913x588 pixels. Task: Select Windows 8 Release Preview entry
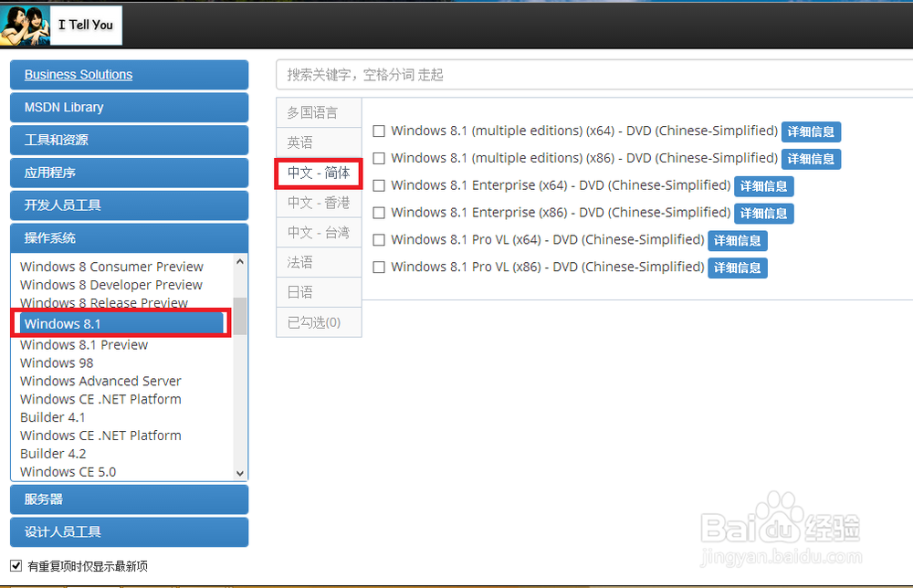pos(104,303)
